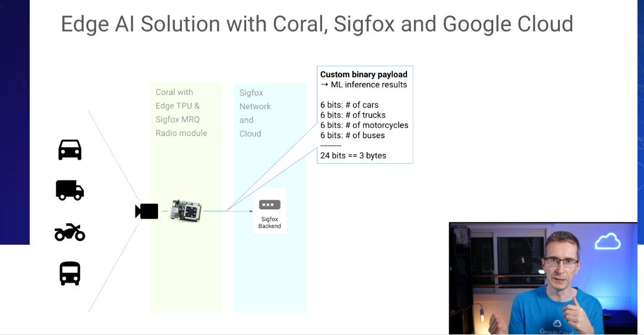Click the 'Radio module' label
644x335 pixels.
pos(181,133)
